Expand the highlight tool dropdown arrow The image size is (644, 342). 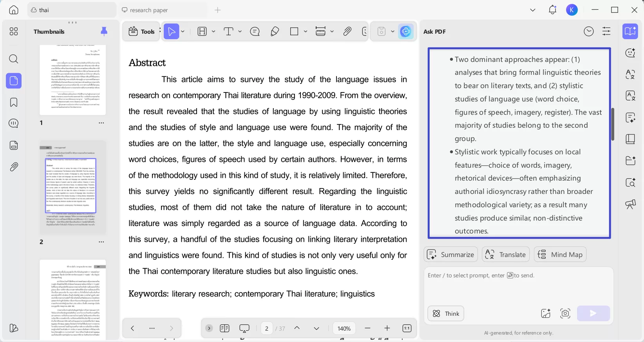point(213,31)
